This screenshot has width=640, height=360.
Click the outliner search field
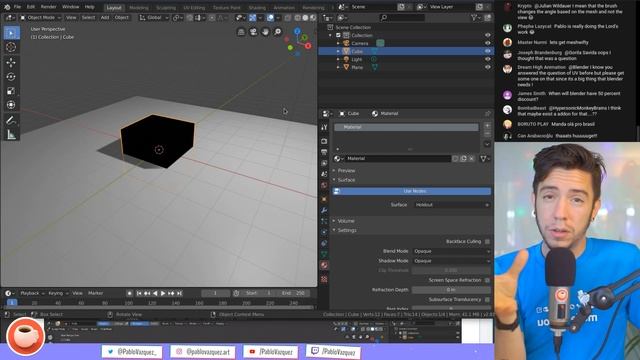point(402,18)
